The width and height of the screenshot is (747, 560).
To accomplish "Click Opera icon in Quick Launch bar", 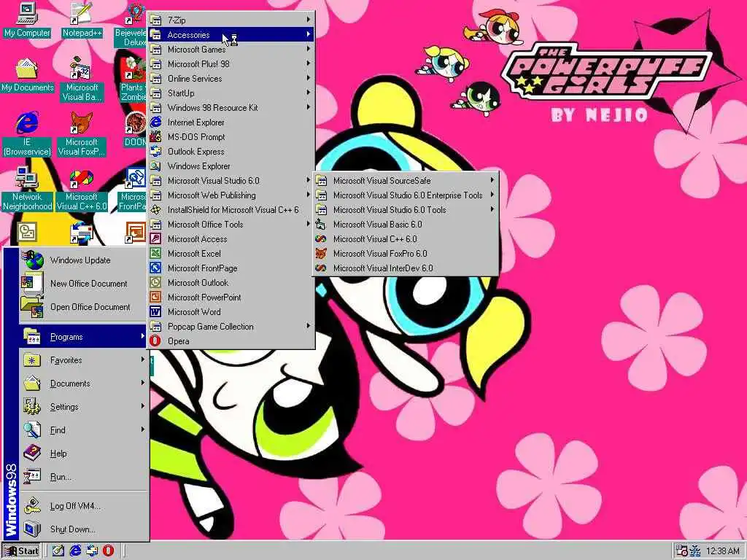I will (x=108, y=551).
